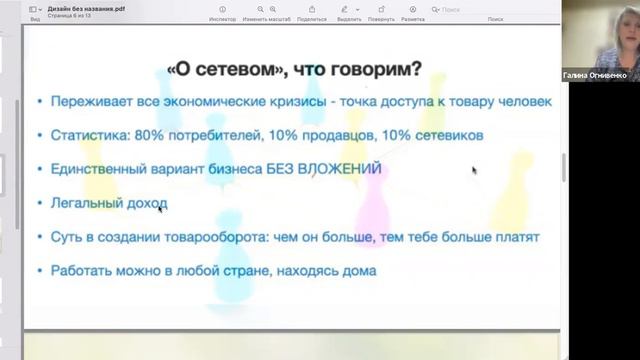Click bullet text 'Статистика: 80% потребителей'

[x=156, y=136]
